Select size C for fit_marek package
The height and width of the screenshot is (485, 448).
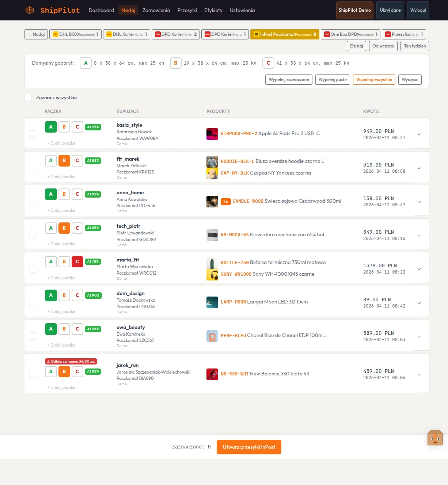(77, 161)
